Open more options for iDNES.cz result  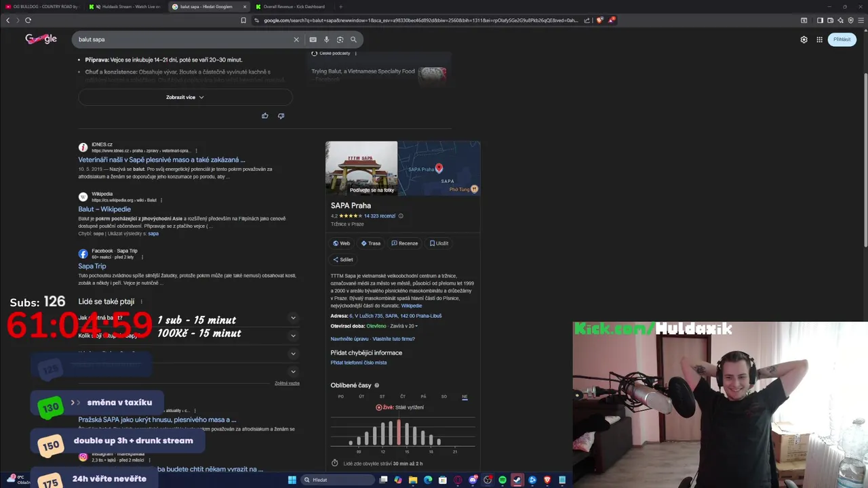(197, 150)
